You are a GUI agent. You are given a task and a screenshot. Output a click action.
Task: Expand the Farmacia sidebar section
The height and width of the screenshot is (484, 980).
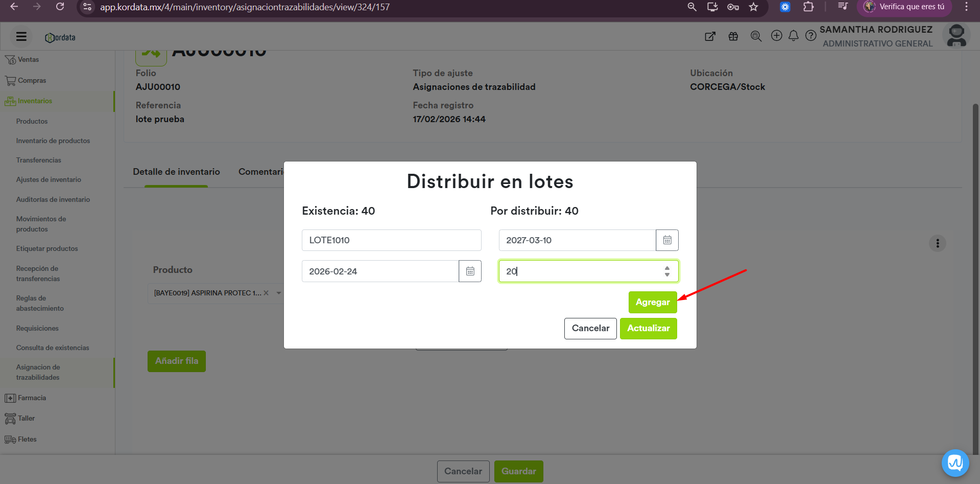pyautogui.click(x=32, y=398)
